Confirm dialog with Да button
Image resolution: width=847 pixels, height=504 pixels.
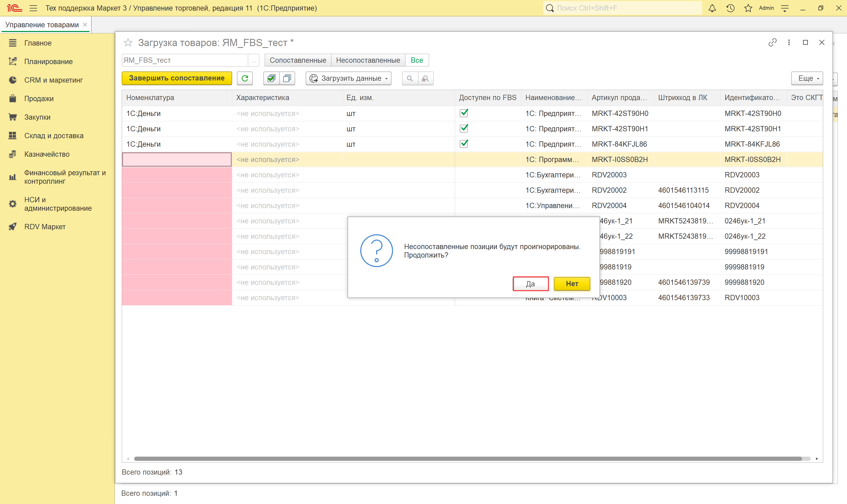[x=530, y=283]
